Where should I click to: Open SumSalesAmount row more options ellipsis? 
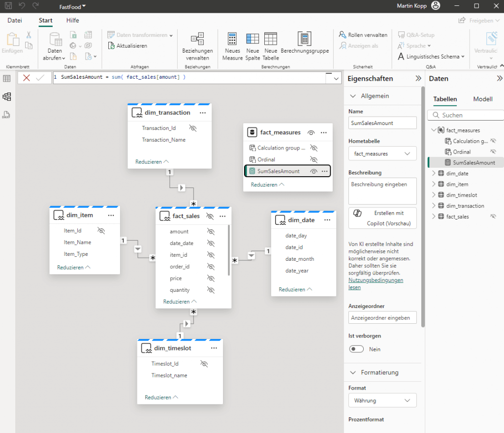(325, 171)
